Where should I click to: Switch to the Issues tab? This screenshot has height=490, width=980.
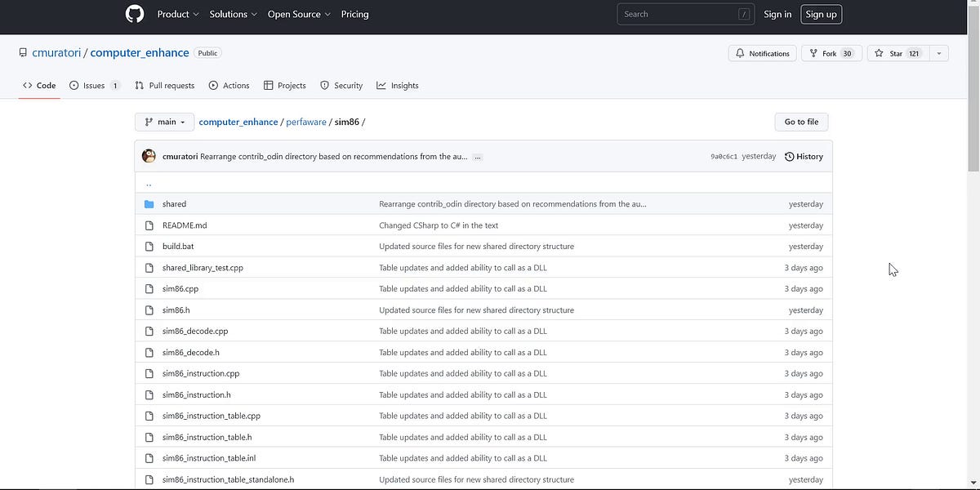click(x=96, y=85)
